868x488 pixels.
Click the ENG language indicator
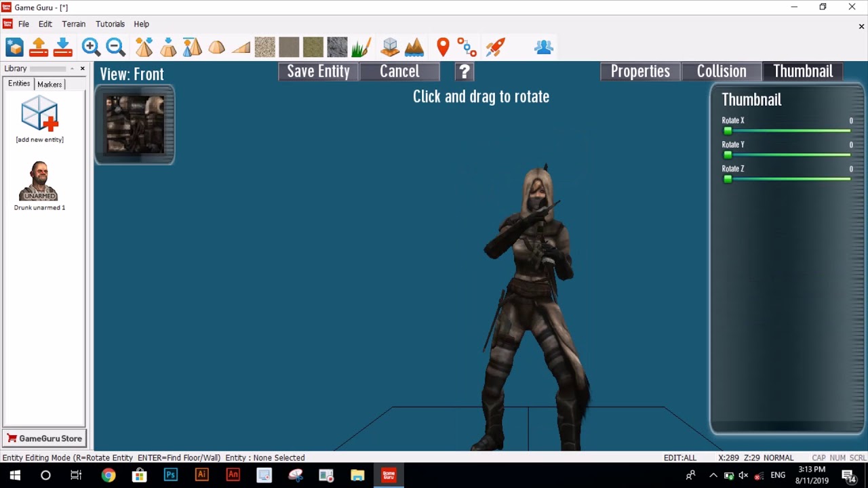click(778, 475)
